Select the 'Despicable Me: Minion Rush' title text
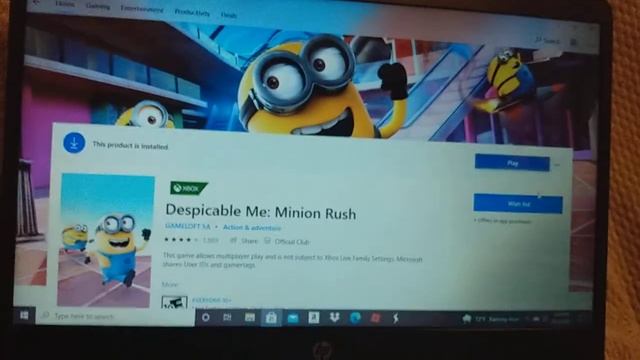The height and width of the screenshot is (360, 640). [260, 211]
